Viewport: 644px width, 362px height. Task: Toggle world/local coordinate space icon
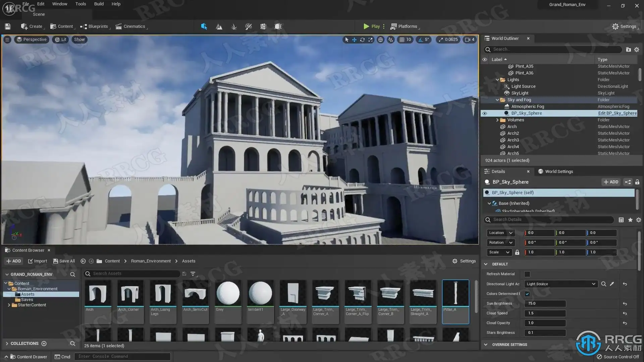(380, 40)
